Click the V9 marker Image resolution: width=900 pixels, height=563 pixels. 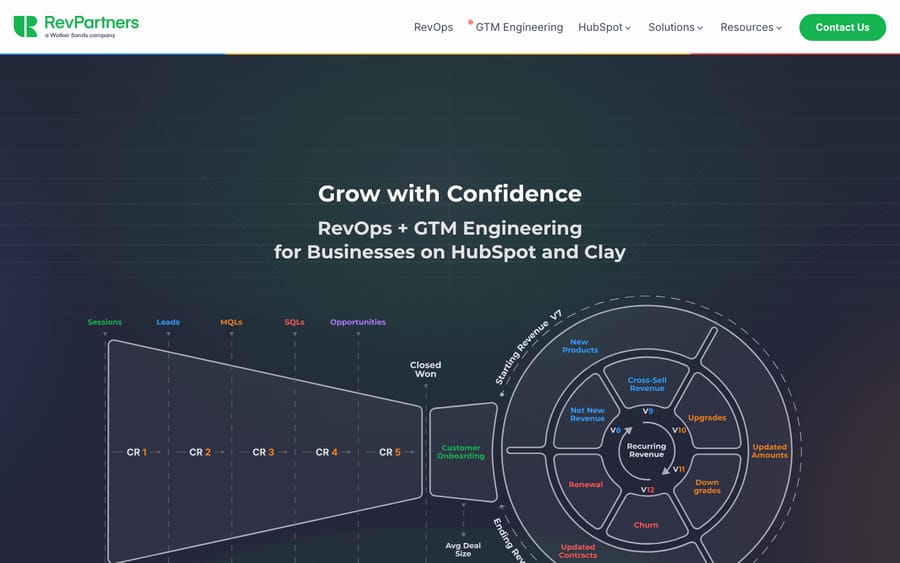tap(647, 411)
